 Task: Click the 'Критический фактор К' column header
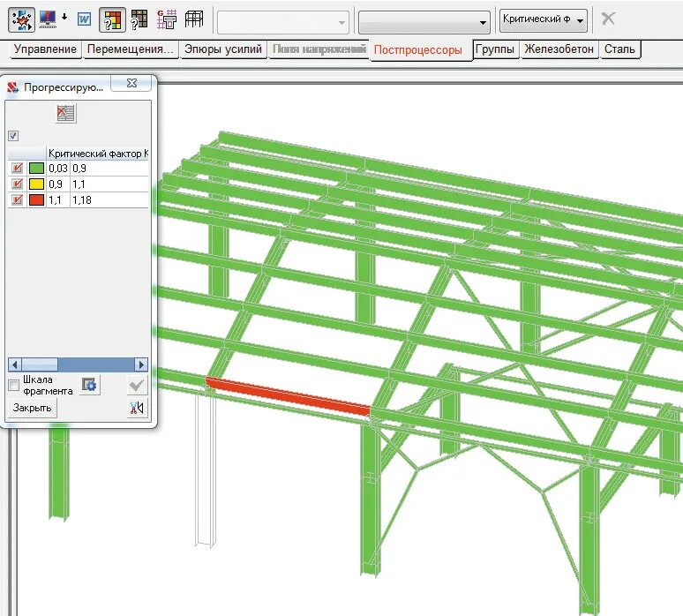click(98, 154)
